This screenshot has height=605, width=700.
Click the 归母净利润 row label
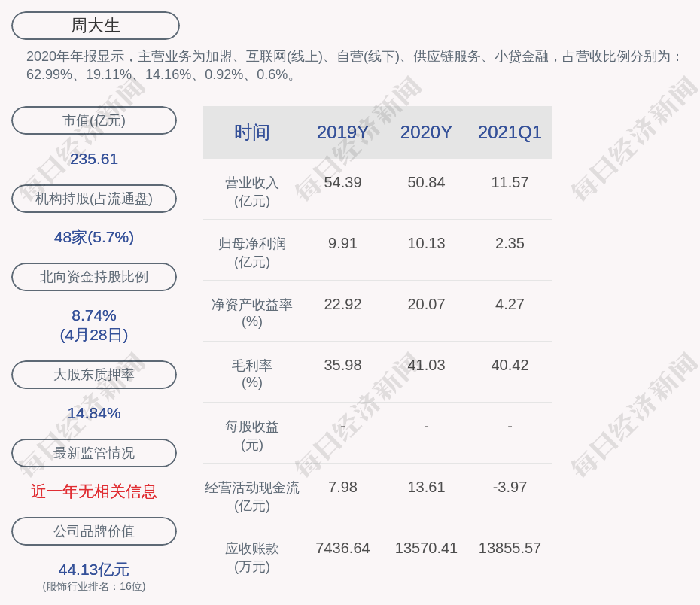click(251, 252)
